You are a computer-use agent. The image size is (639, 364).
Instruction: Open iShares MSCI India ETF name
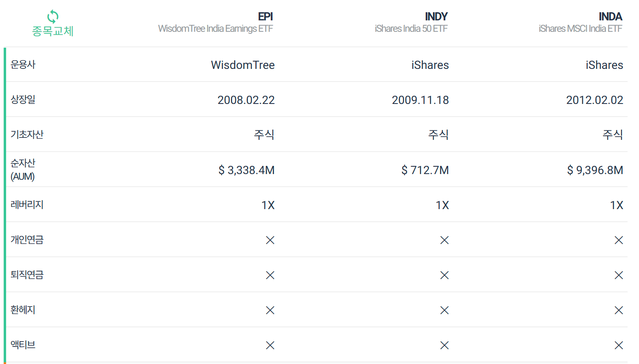(580, 29)
